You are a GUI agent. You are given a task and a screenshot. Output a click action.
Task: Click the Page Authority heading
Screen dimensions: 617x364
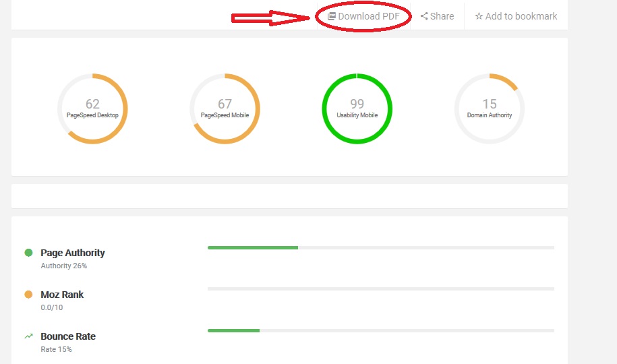(73, 253)
